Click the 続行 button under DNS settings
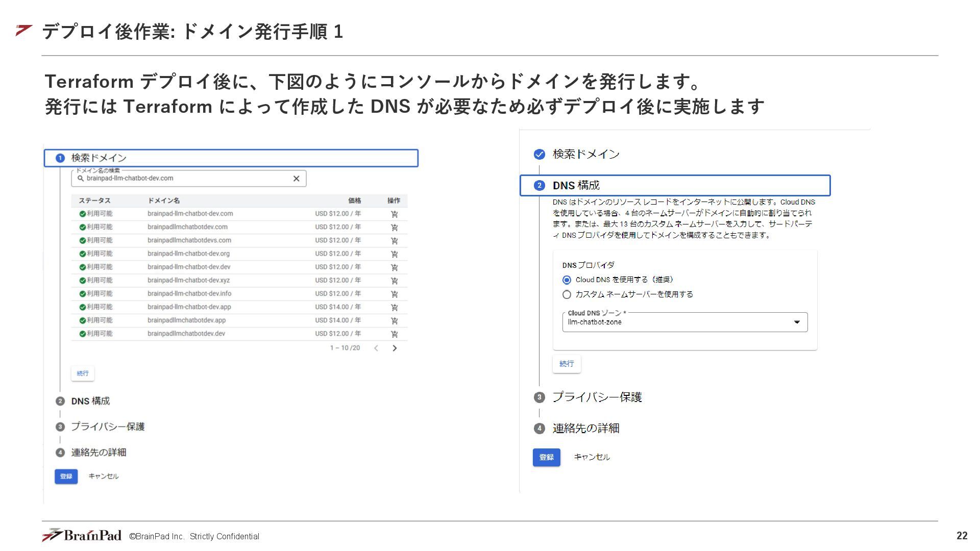The height and width of the screenshot is (551, 980). click(x=567, y=364)
